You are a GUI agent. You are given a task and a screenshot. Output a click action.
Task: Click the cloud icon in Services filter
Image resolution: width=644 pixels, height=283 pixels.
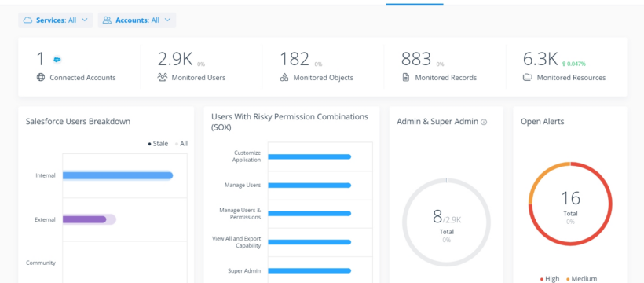(27, 20)
